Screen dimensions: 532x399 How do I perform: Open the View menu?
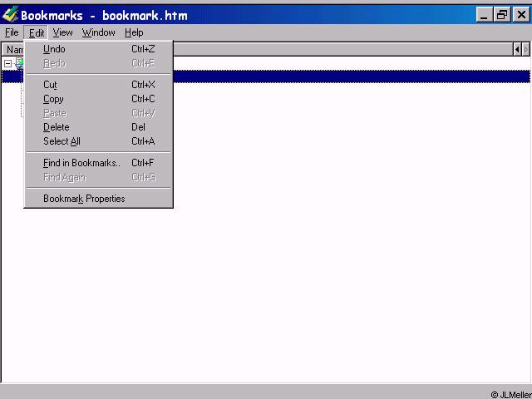coord(62,32)
